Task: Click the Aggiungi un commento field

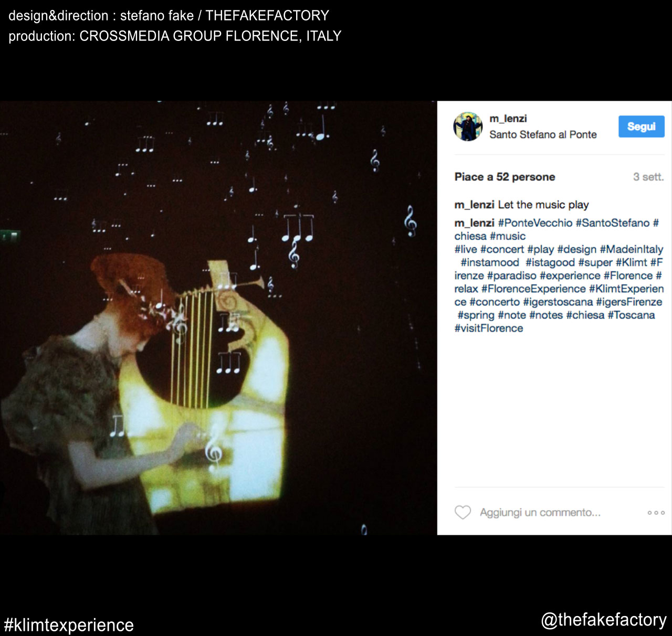Action: pos(540,512)
